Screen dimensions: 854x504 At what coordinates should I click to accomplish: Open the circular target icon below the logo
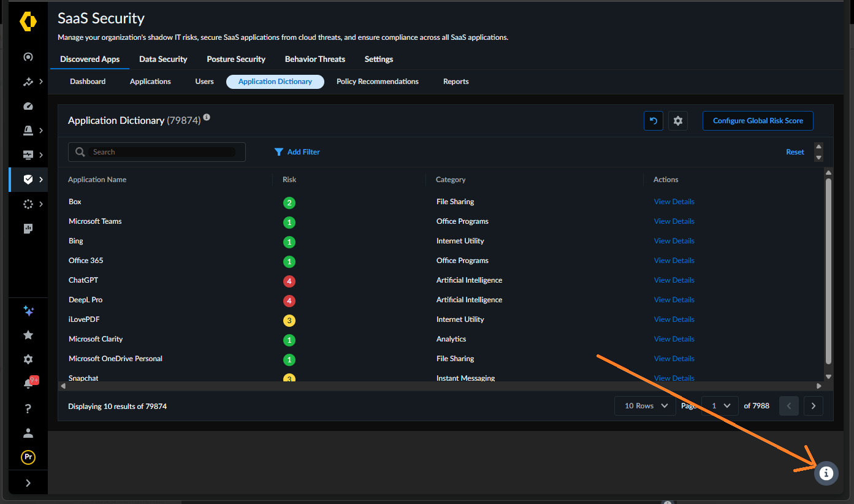pos(28,57)
